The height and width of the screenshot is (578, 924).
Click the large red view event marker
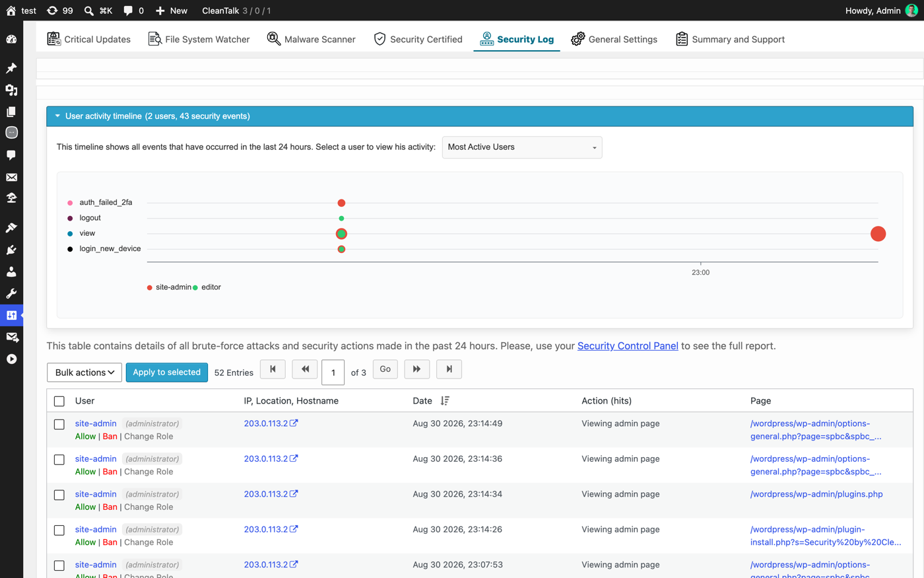(x=878, y=234)
